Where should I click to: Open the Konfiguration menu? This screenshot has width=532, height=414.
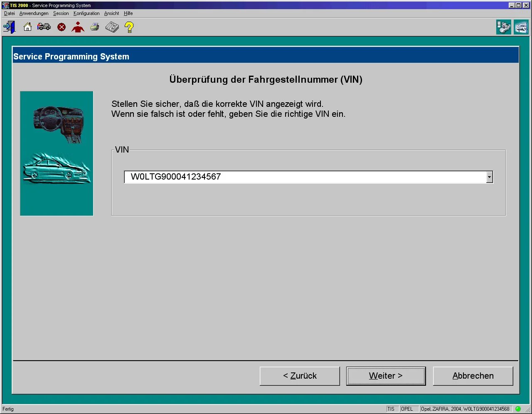[86, 13]
